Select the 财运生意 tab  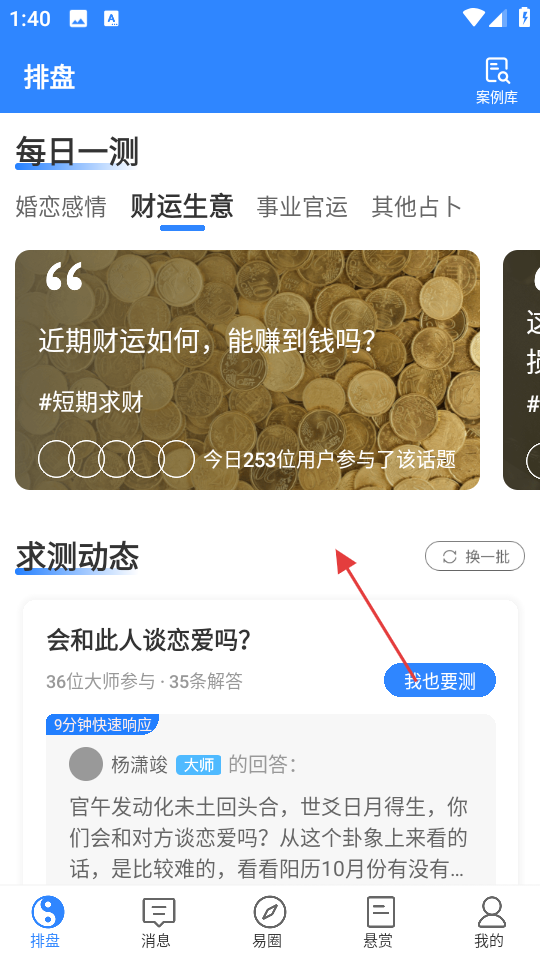182,206
